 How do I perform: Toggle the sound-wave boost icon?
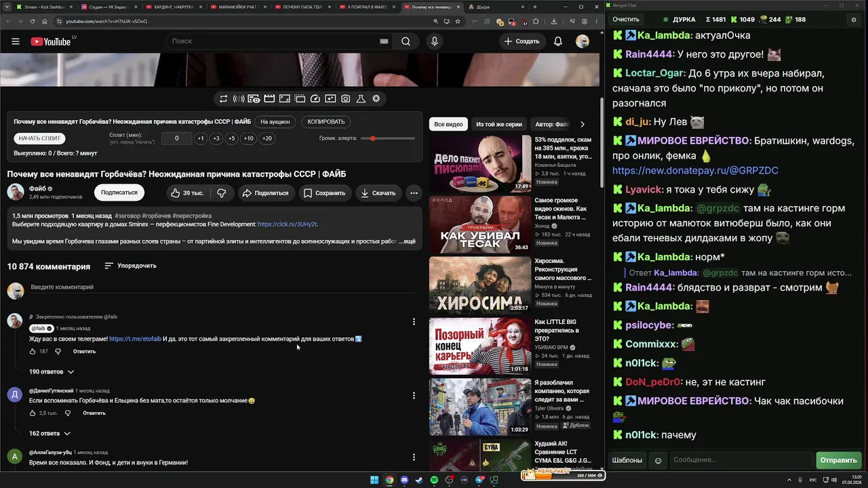pos(239,99)
